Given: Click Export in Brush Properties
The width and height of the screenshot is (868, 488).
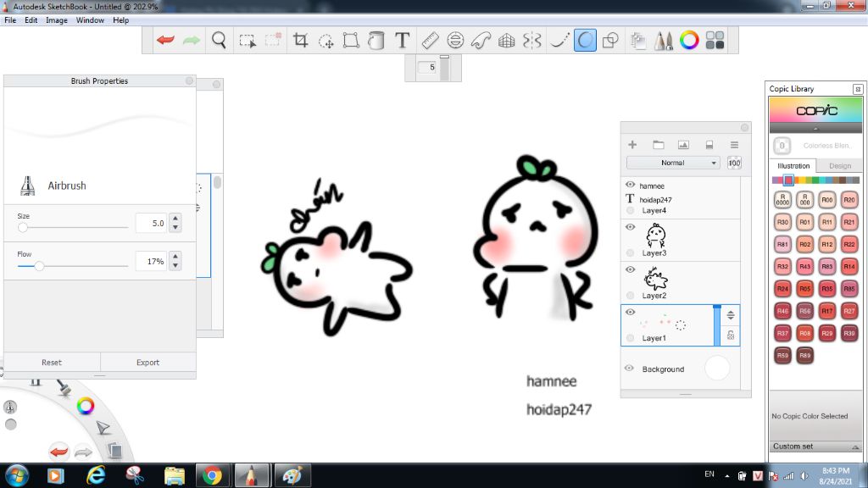Looking at the screenshot, I should click(147, 363).
